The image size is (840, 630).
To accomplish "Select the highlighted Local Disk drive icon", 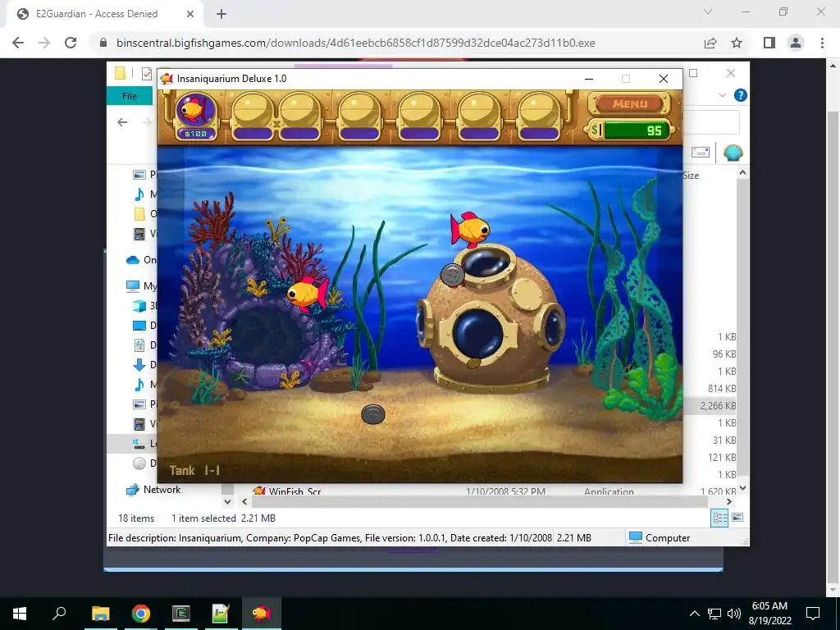I will [x=139, y=444].
